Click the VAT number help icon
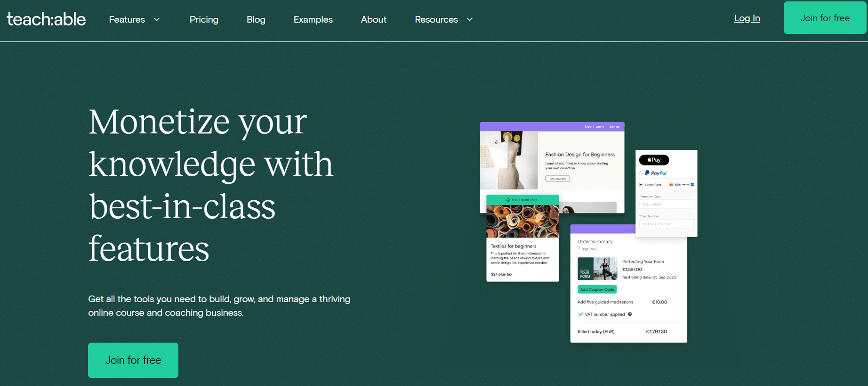The height and width of the screenshot is (386, 868). (630, 314)
